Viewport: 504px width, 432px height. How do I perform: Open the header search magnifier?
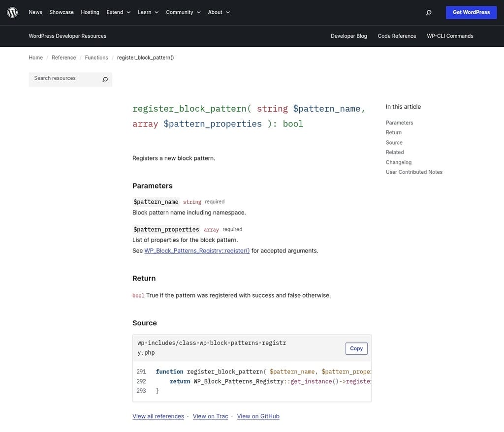(x=428, y=12)
